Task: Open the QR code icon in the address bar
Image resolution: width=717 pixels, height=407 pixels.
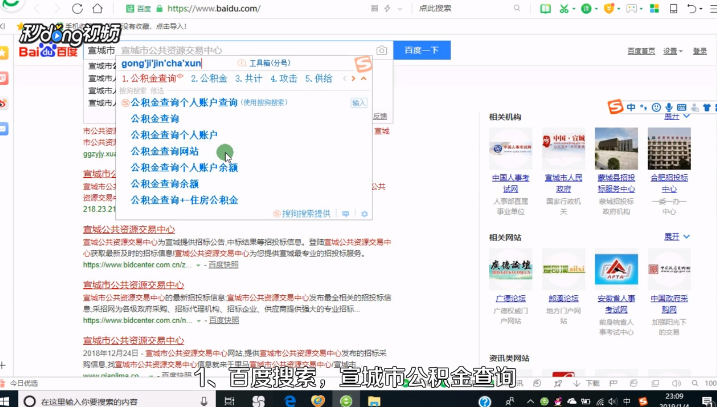Action: pos(375,8)
